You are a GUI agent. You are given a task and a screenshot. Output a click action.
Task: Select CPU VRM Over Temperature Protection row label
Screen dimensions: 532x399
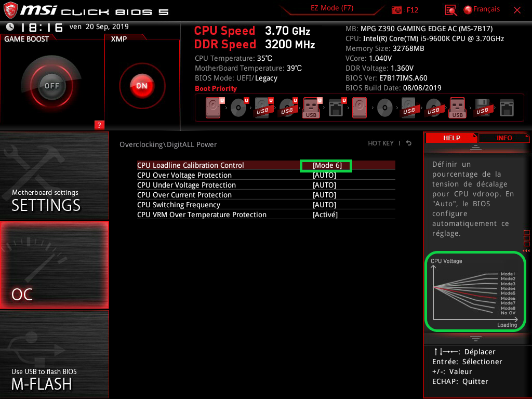coord(202,215)
